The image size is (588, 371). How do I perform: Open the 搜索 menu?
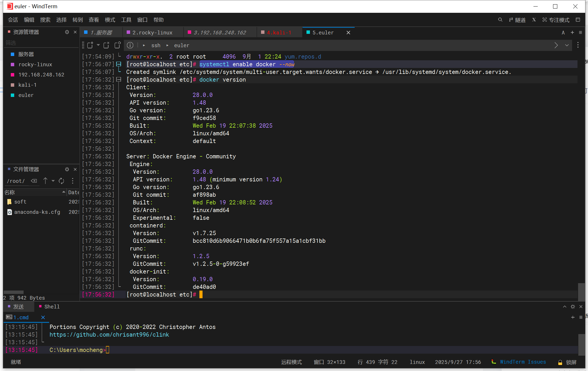45,20
